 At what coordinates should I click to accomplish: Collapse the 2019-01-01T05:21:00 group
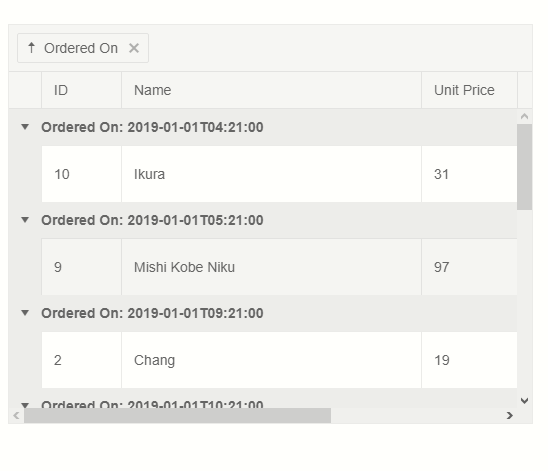[25, 220]
